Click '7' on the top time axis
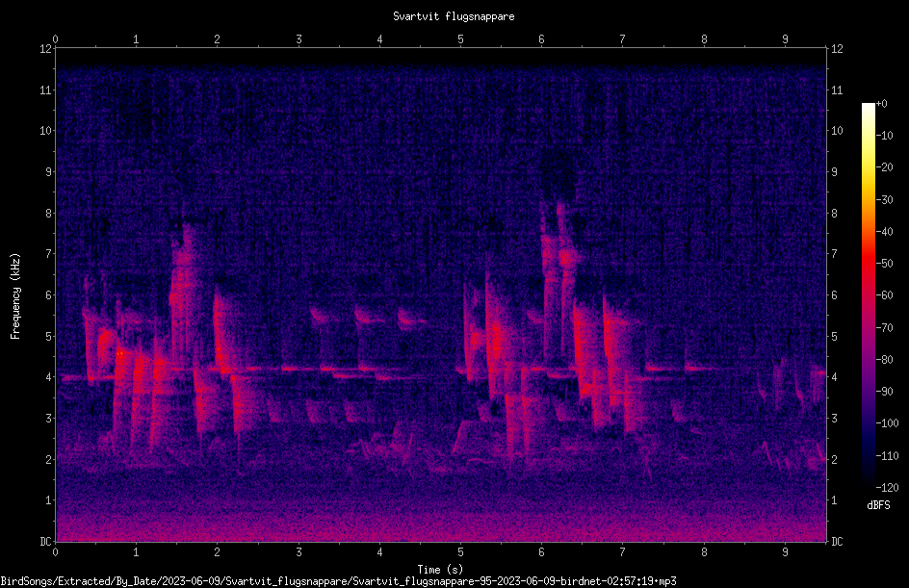This screenshot has height=588, width=909. click(x=623, y=39)
